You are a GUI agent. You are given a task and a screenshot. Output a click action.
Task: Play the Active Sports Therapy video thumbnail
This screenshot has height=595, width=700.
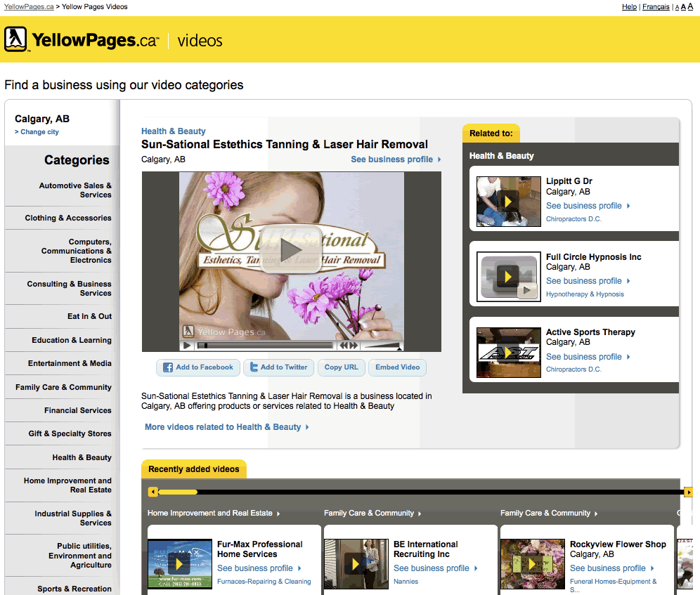click(508, 353)
